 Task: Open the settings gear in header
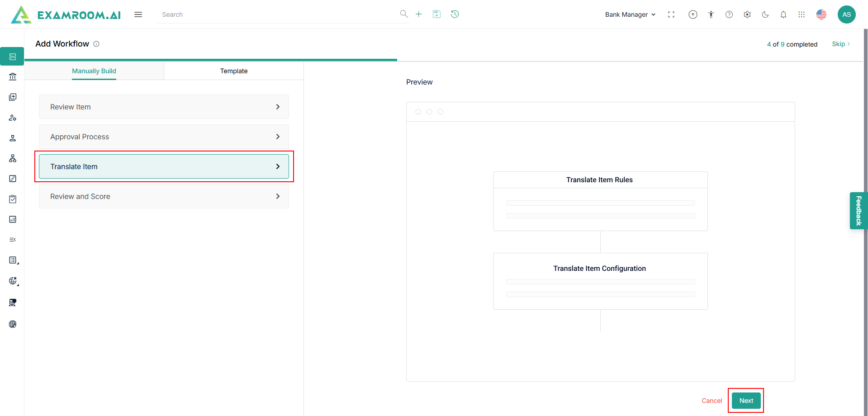[747, 14]
